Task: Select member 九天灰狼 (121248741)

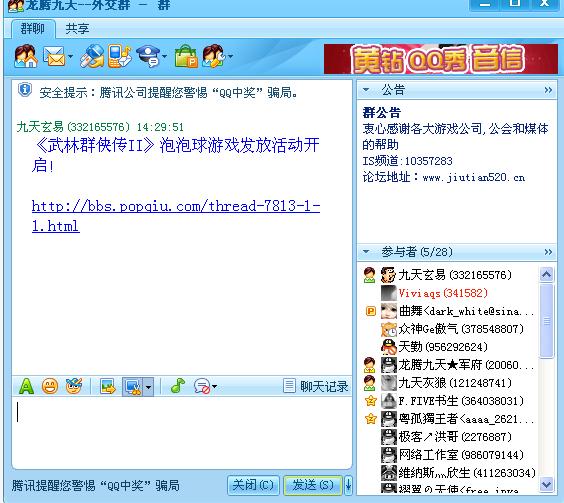Action: [x=449, y=383]
